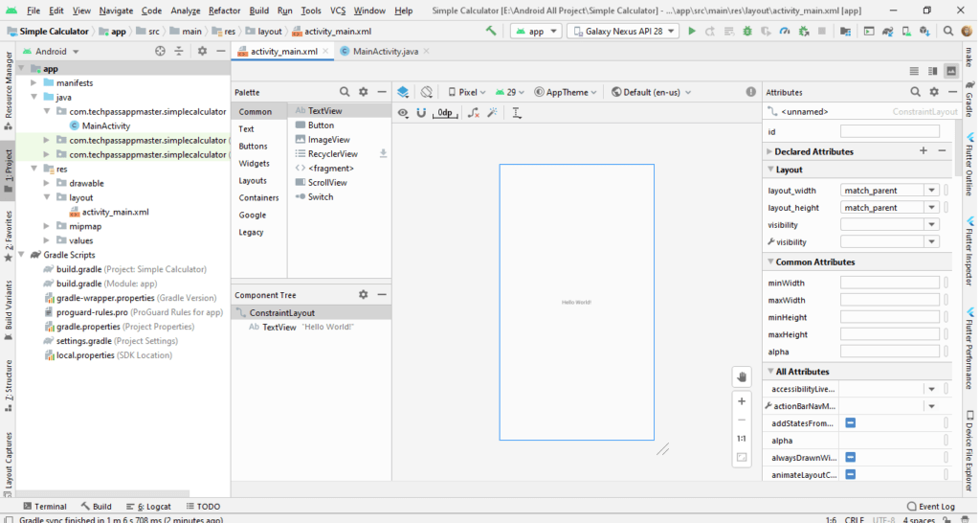Open the layout_height value dropdown
The width and height of the screenshot is (980, 523).
[x=931, y=207]
